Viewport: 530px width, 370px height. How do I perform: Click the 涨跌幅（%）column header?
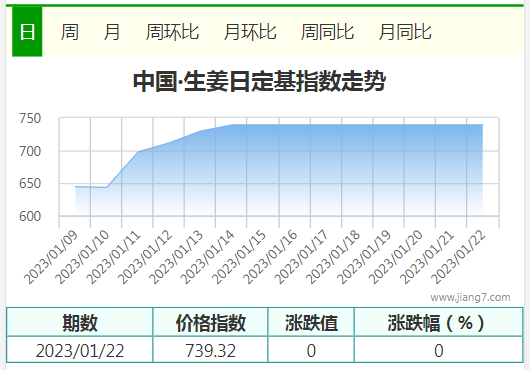click(438, 322)
